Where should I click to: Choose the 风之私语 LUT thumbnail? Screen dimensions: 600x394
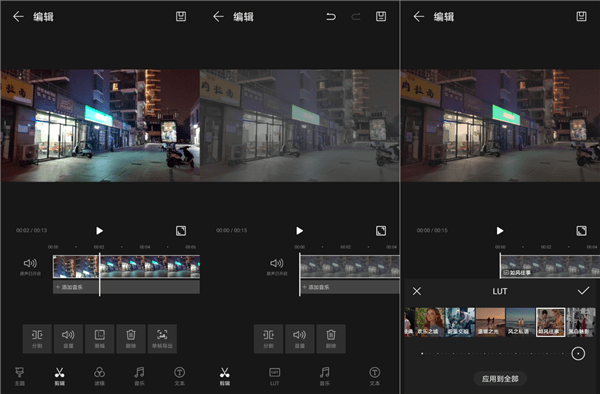click(x=520, y=322)
